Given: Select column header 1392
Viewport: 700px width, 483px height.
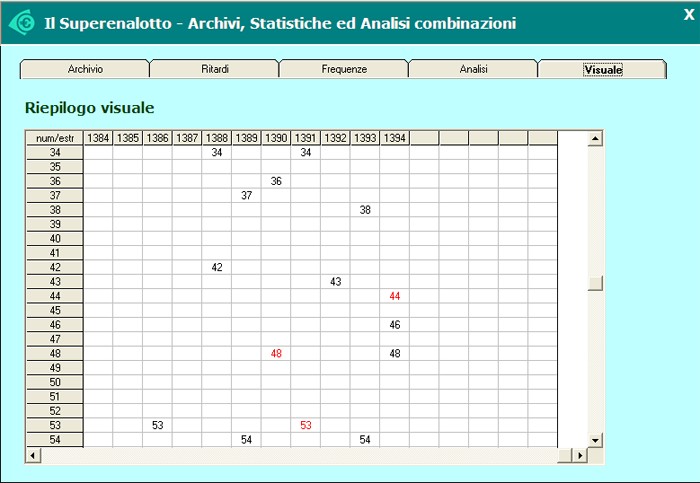Looking at the screenshot, I should point(335,138).
